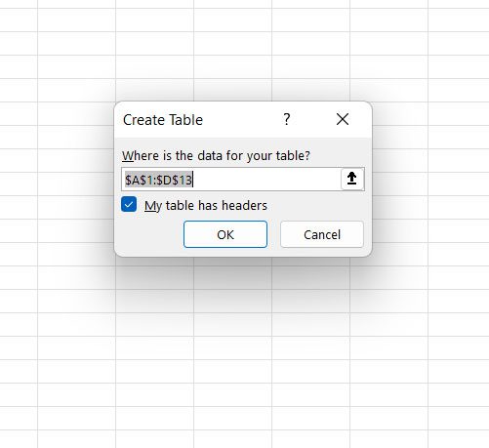The image size is (489, 448).
Task: Confirm the table range with OK
Action: 225,234
